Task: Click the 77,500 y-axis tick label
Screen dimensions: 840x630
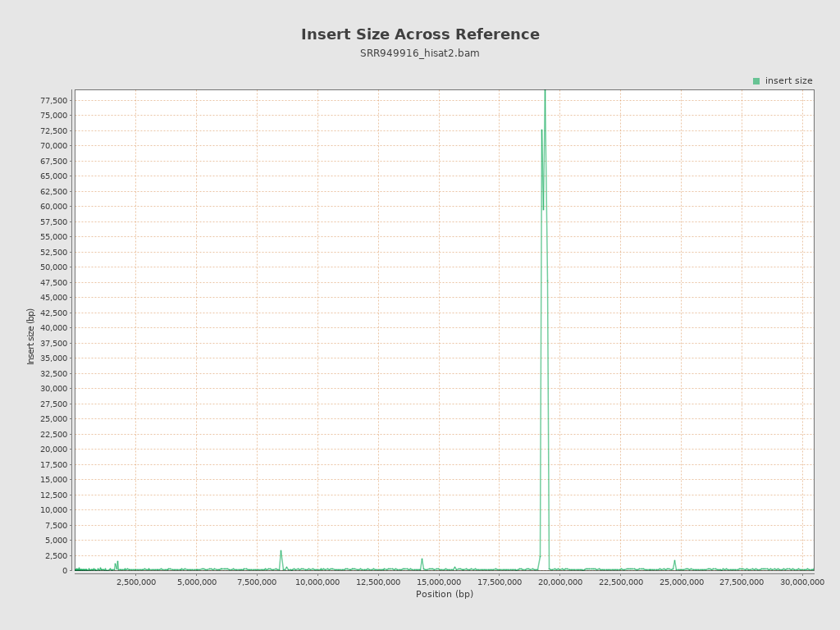Action: [53, 100]
